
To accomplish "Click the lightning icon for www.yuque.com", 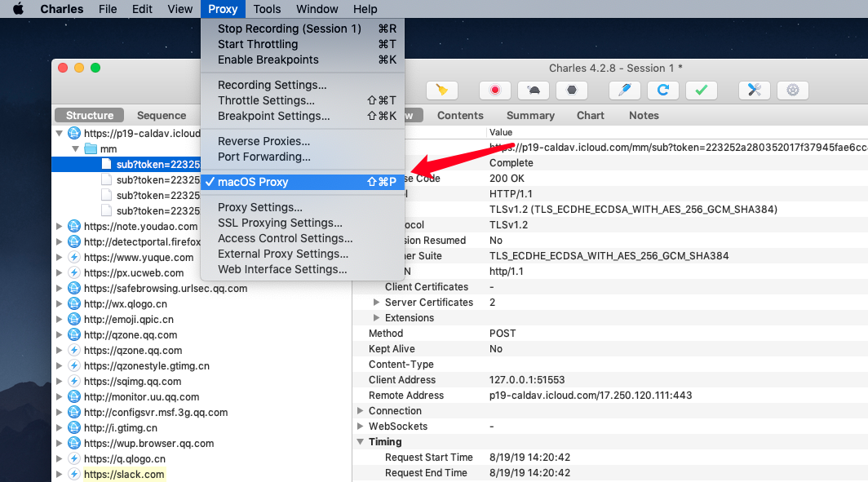I will coord(74,258).
